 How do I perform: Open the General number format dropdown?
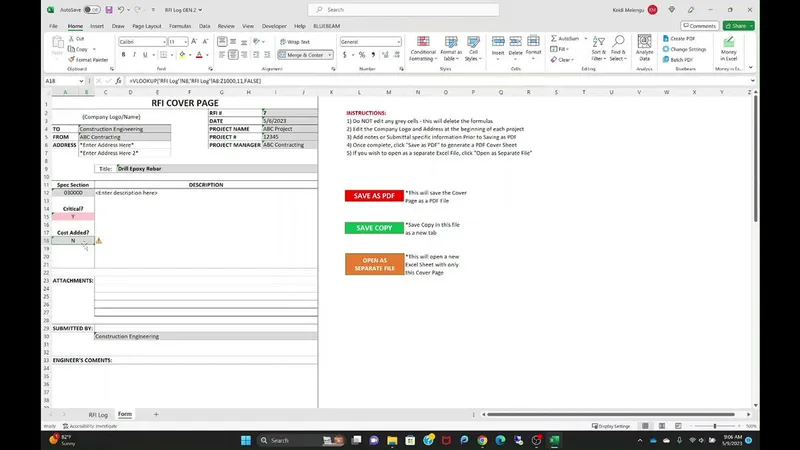pyautogui.click(x=398, y=42)
